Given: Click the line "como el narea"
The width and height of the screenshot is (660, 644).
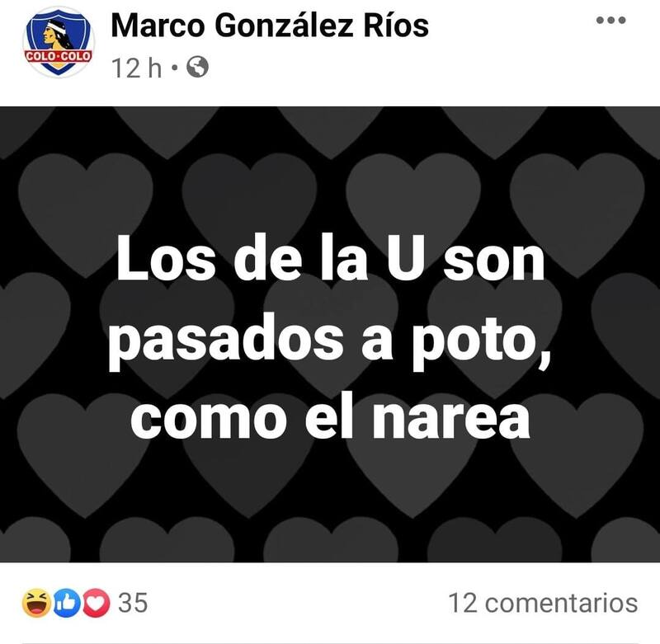Looking at the screenshot, I should [331, 419].
